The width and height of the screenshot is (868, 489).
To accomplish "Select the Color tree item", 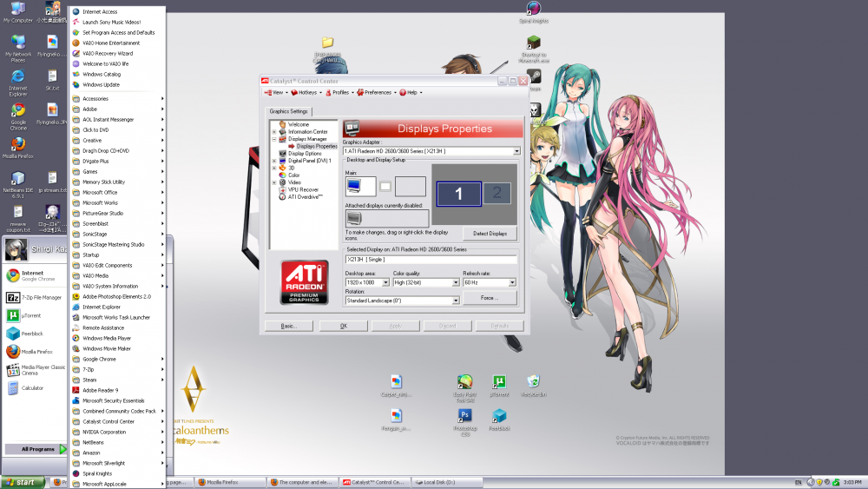I will 293,175.
